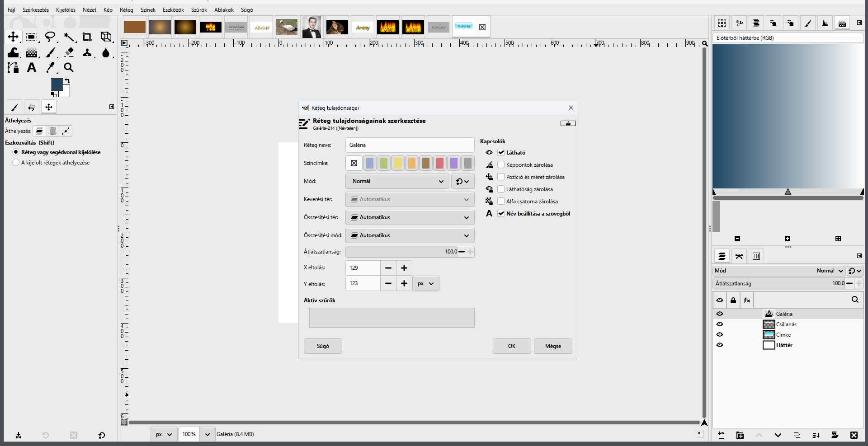
Task: Delete layer with bottom-right layers panel icon
Action: [854, 435]
